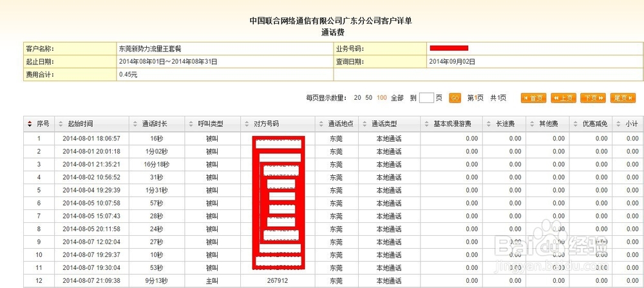Screen dimensions: 644x288
Task: Go to first page with 首页 button
Action: click(533, 98)
